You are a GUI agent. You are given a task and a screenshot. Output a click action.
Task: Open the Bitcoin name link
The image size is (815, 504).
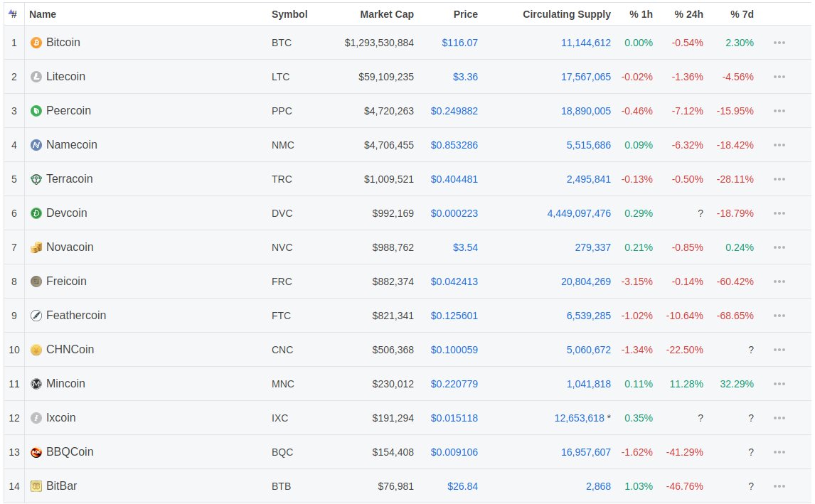pos(63,43)
